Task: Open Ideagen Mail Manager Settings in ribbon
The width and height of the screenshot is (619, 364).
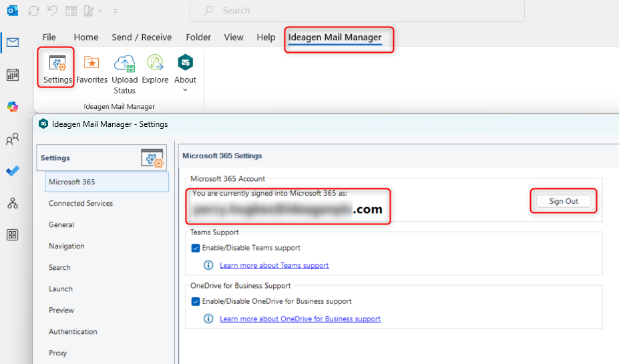Action: coord(57,69)
